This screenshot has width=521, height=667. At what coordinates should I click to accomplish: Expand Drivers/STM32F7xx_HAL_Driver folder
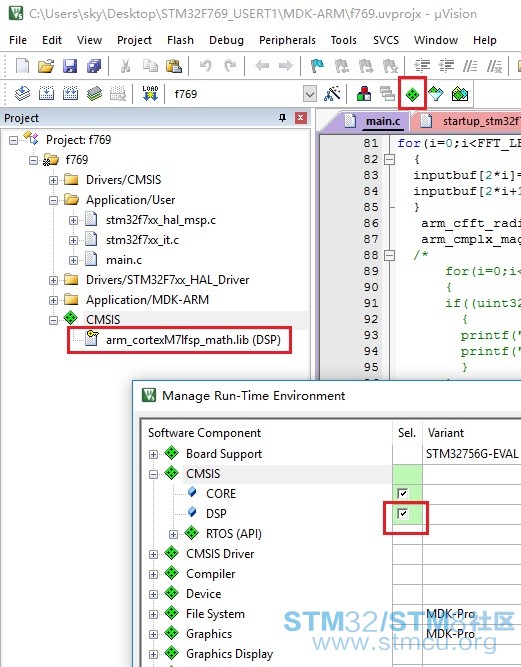point(53,280)
